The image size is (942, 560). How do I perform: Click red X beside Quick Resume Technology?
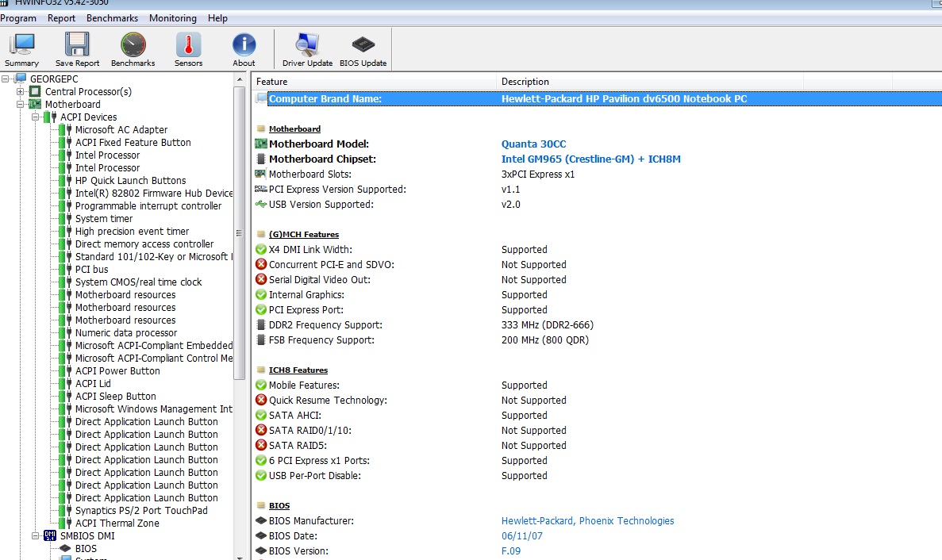[261, 400]
